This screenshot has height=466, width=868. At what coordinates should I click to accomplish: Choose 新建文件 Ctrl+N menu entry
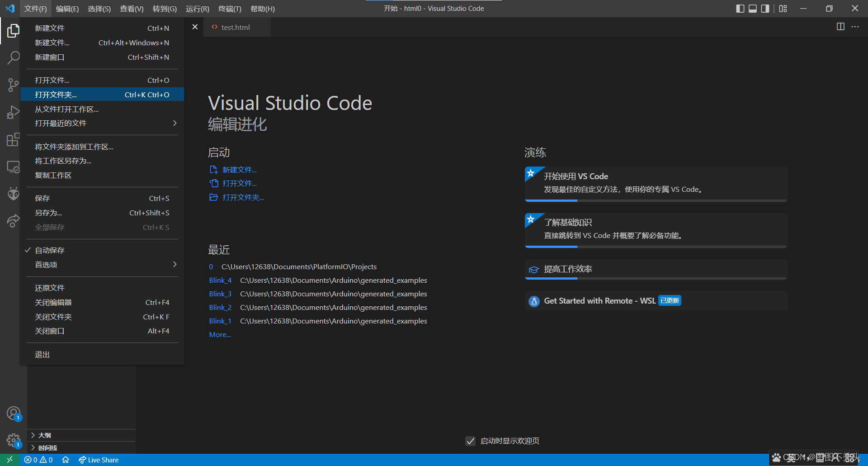[102, 28]
